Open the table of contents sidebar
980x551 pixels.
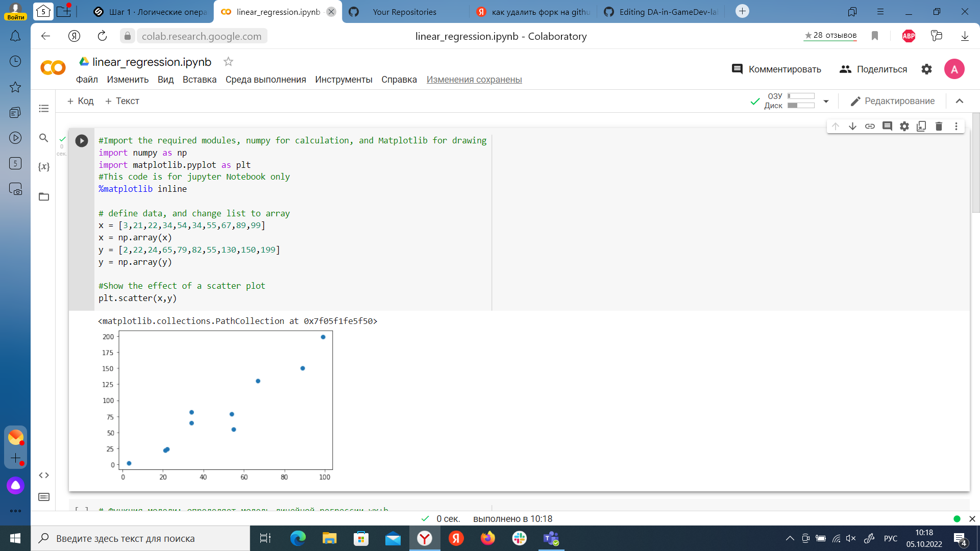click(44, 109)
